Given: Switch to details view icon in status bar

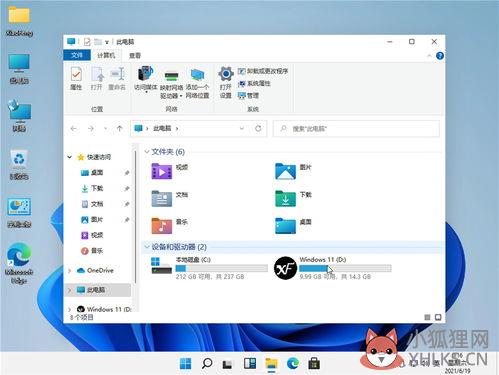Looking at the screenshot, I should [x=427, y=317].
